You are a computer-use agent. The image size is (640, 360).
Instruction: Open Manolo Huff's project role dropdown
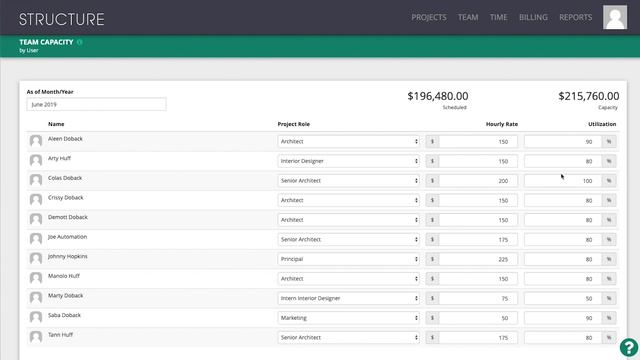coord(349,279)
